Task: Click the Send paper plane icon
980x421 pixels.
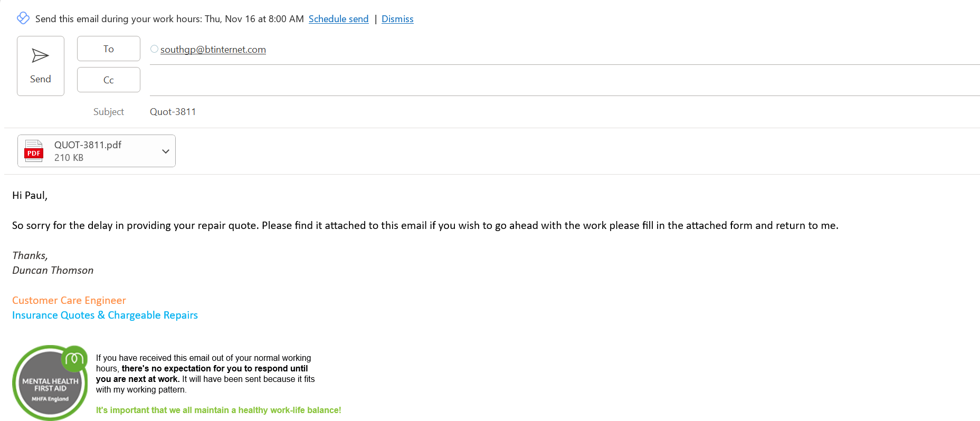Action: pyautogui.click(x=40, y=56)
